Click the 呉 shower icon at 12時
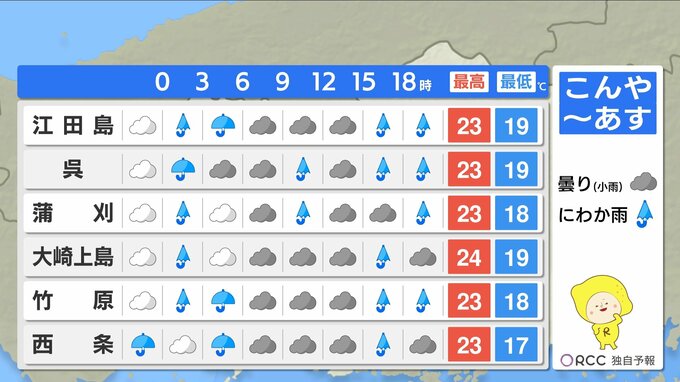This screenshot has width=680, height=382. coord(303,170)
